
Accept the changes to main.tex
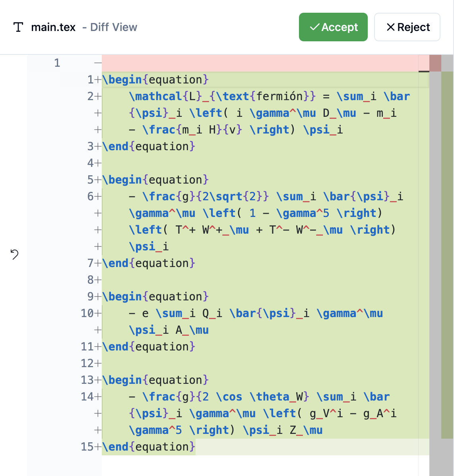coord(333,27)
